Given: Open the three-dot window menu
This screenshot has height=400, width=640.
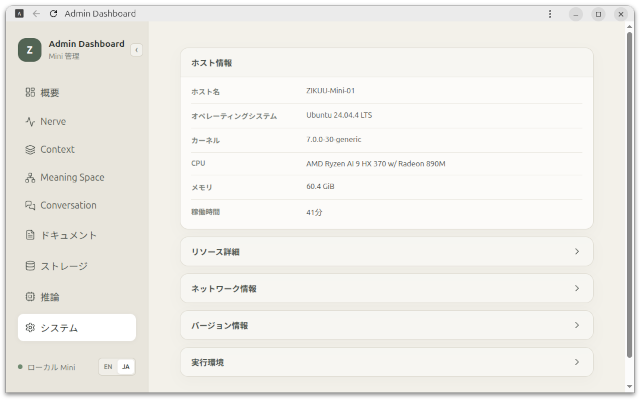Looking at the screenshot, I should click(x=550, y=14).
